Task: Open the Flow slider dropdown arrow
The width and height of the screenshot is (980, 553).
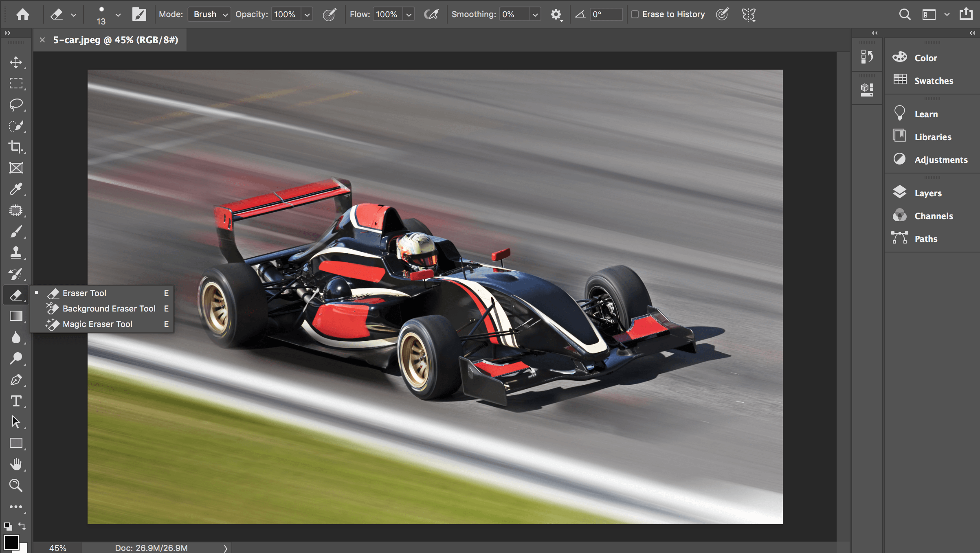Action: click(x=409, y=15)
